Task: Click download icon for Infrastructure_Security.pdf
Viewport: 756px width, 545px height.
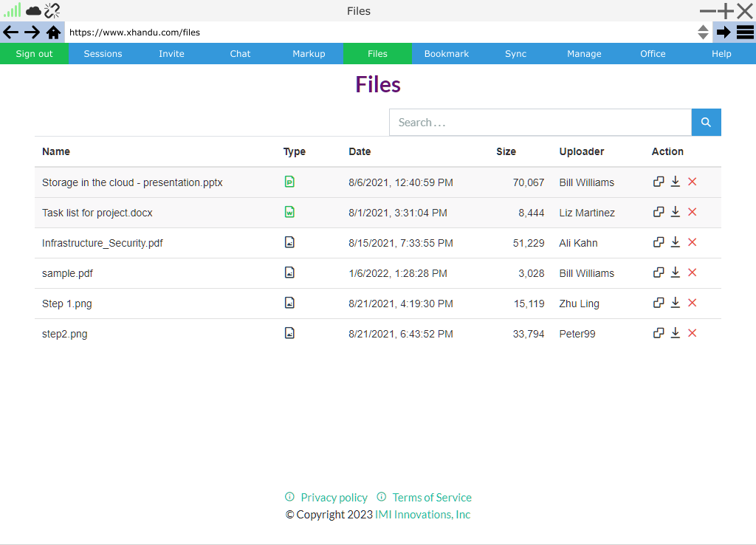Action: pyautogui.click(x=675, y=242)
